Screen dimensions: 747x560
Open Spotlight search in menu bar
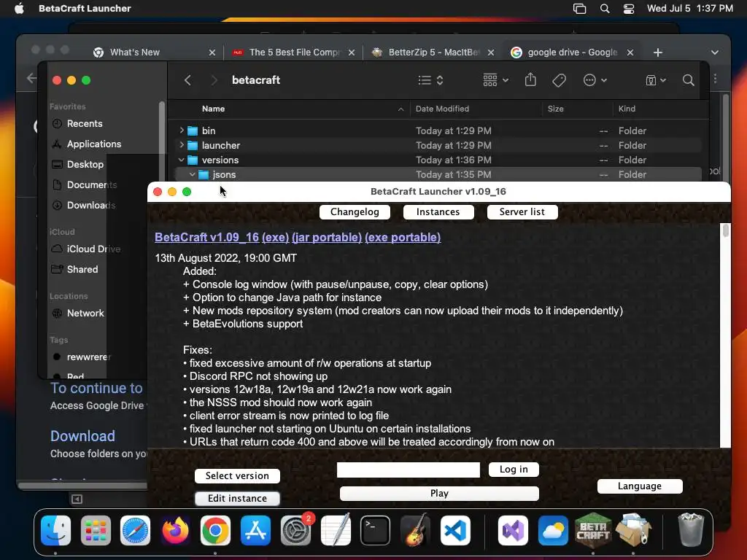point(605,9)
